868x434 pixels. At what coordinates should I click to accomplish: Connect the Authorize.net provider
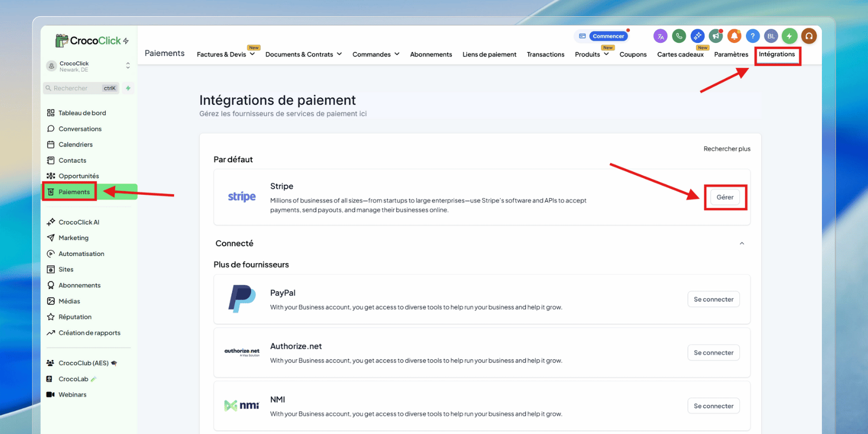click(713, 353)
